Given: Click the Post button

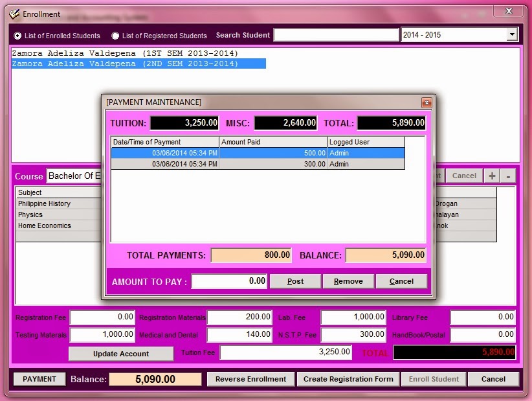Looking at the screenshot, I should 295,281.
